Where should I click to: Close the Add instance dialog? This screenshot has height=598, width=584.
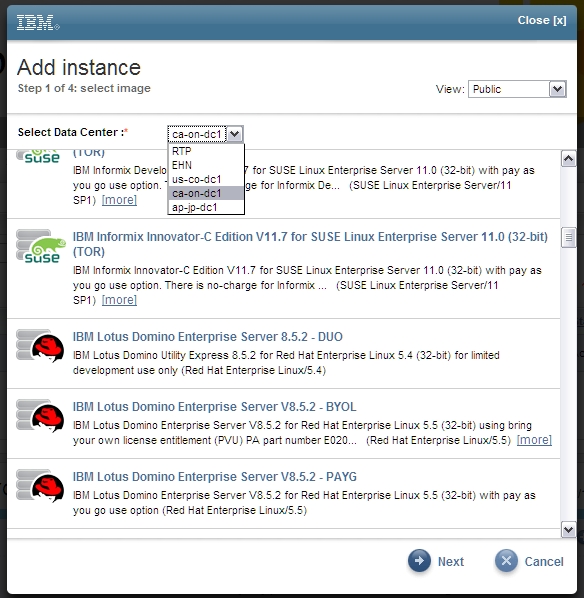[x=542, y=20]
